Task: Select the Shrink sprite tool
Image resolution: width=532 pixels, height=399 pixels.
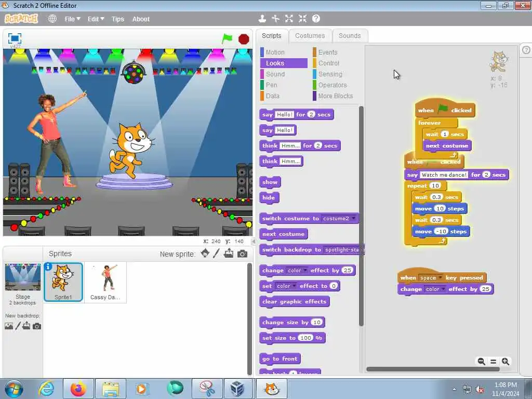Action: pyautogui.click(x=303, y=19)
